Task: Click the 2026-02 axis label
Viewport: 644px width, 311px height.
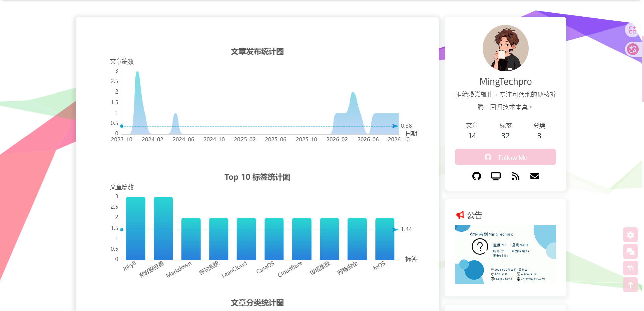Action: coord(337,139)
